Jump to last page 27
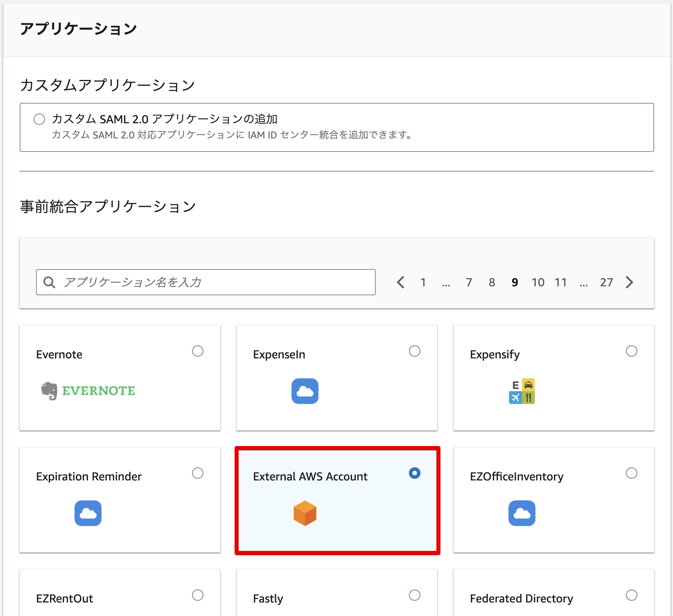This screenshot has height=616, width=673. tap(607, 282)
